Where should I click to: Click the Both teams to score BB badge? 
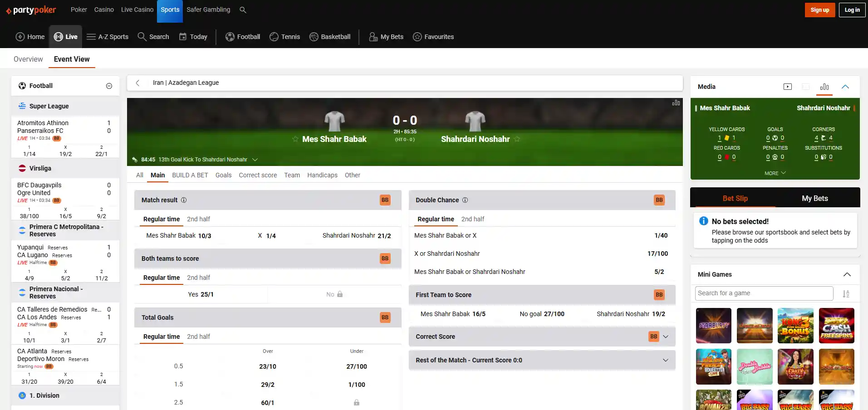tap(385, 259)
